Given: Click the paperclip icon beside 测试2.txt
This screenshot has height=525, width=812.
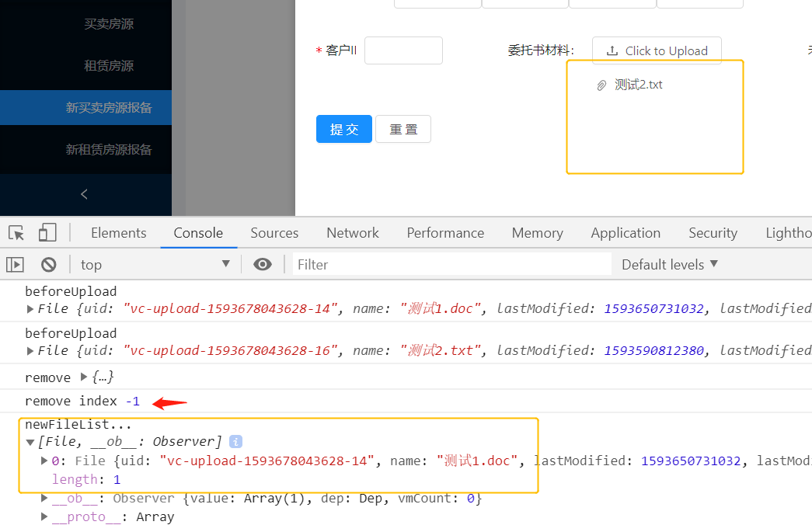Looking at the screenshot, I should [600, 85].
